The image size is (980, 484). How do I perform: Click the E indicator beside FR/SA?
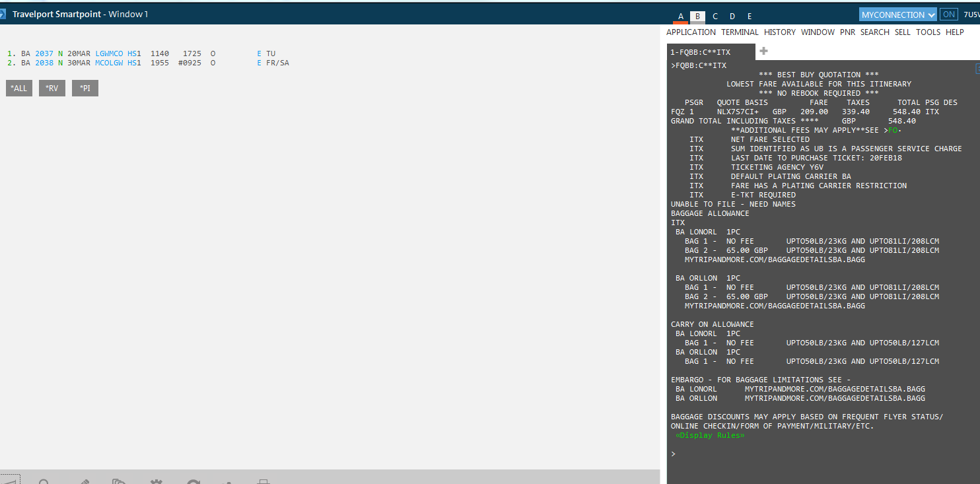click(260, 63)
